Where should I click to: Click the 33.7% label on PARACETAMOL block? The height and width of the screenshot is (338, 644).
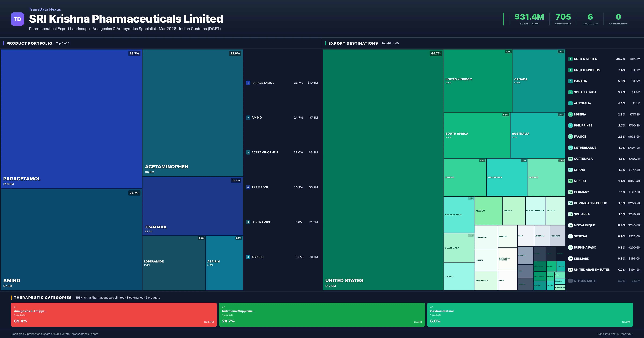pyautogui.click(x=134, y=54)
